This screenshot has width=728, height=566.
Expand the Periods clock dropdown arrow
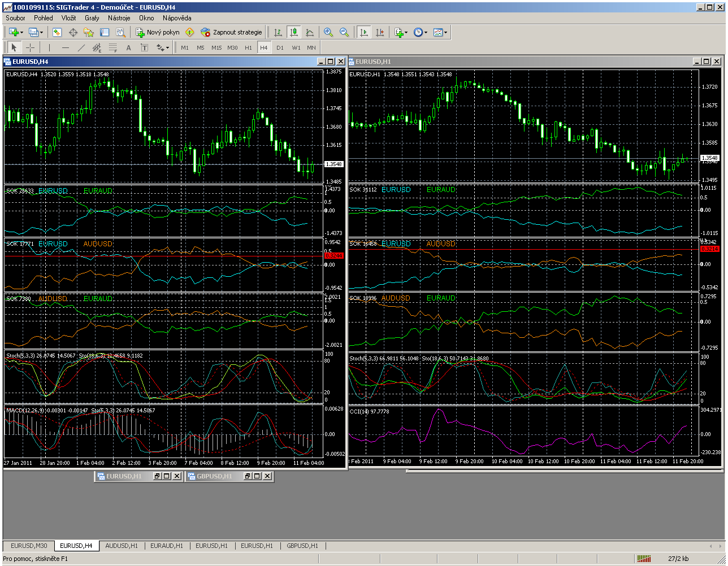click(426, 32)
